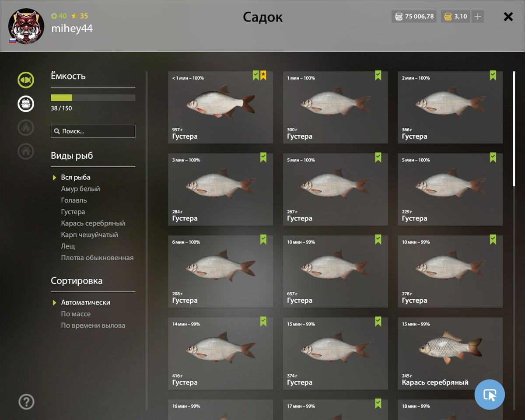Image resolution: width=525 pixels, height=420 pixels.
Task: Toggle the green bookmark on the 366 g Густера
Action: (x=493, y=76)
